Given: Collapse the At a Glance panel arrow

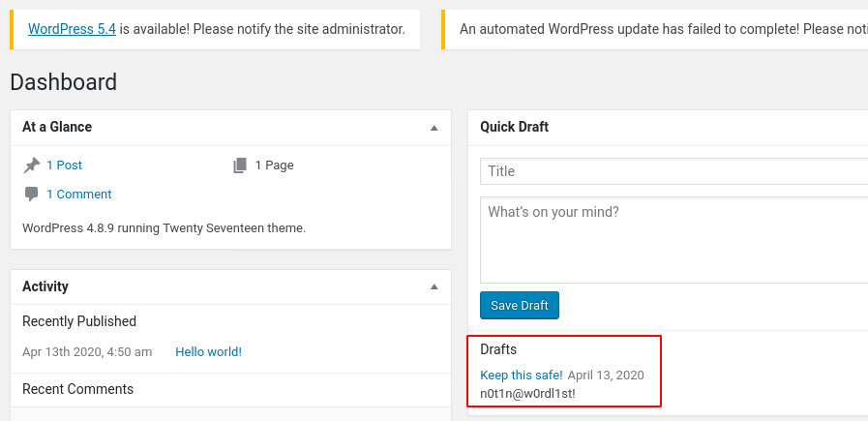Looking at the screenshot, I should 434,128.
